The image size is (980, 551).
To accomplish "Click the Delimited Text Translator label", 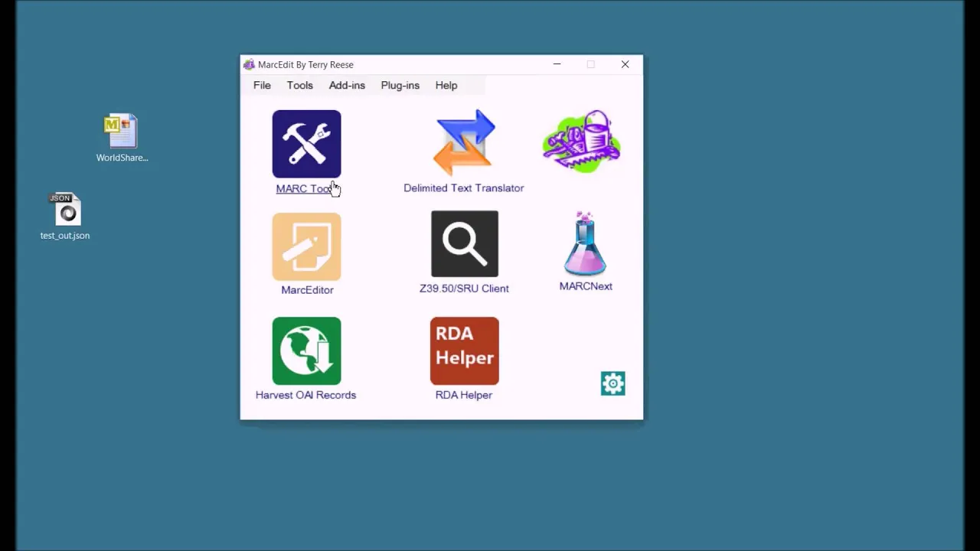I will pyautogui.click(x=464, y=187).
